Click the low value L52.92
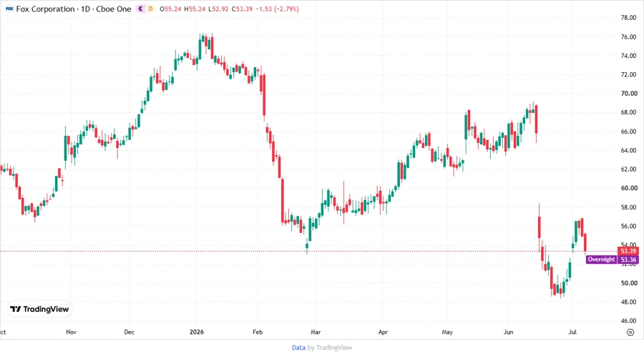 (218, 9)
